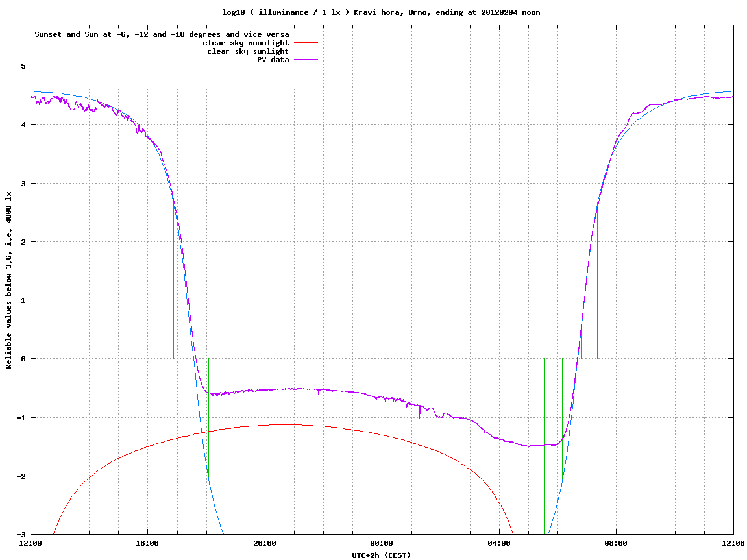The width and height of the screenshot is (747, 560).
Task: Click the x-axis label 04:00
Action: (499, 543)
